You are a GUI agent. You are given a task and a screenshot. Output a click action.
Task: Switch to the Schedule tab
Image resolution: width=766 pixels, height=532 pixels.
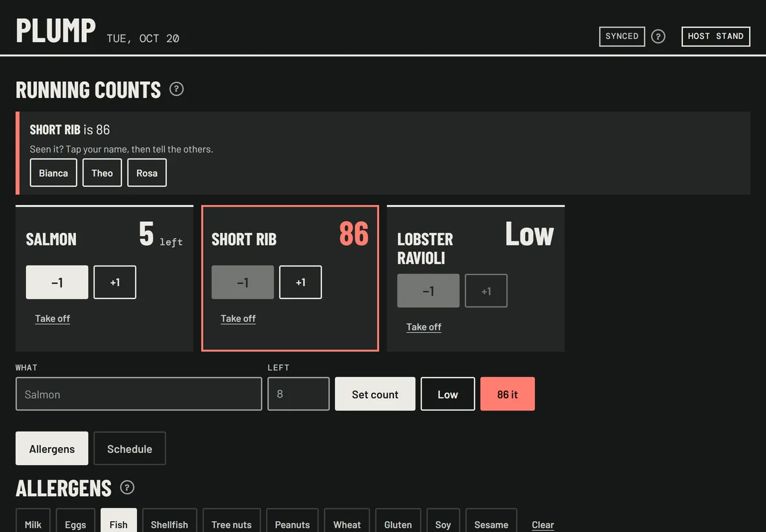pyautogui.click(x=129, y=448)
